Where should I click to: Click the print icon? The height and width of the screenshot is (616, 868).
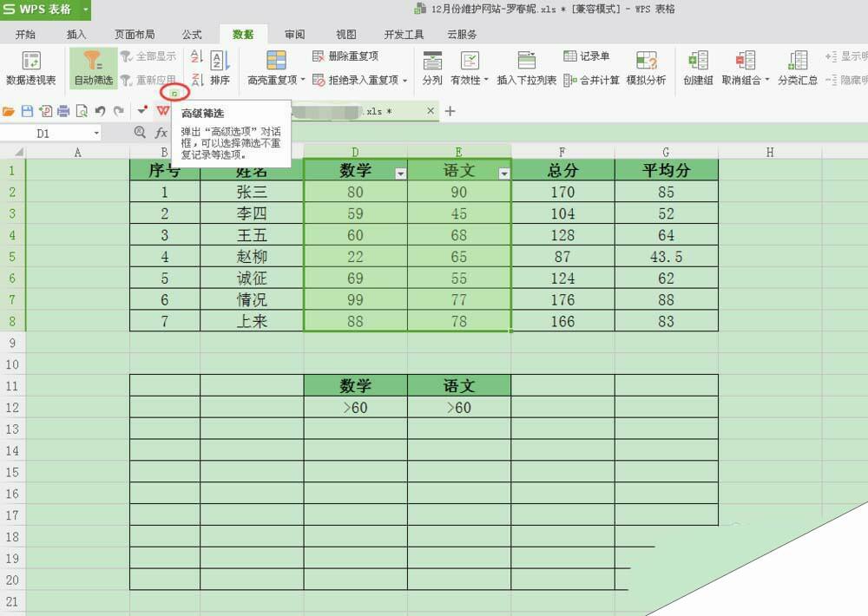point(63,111)
